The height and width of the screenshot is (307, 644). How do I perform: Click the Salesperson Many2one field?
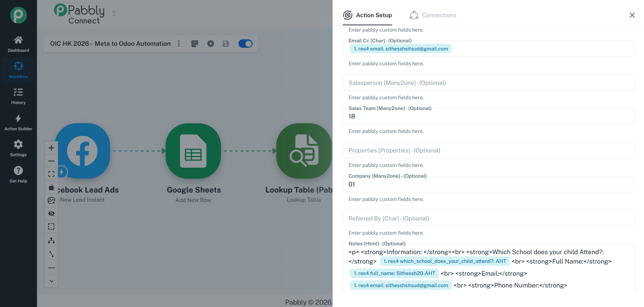pyautogui.click(x=489, y=83)
